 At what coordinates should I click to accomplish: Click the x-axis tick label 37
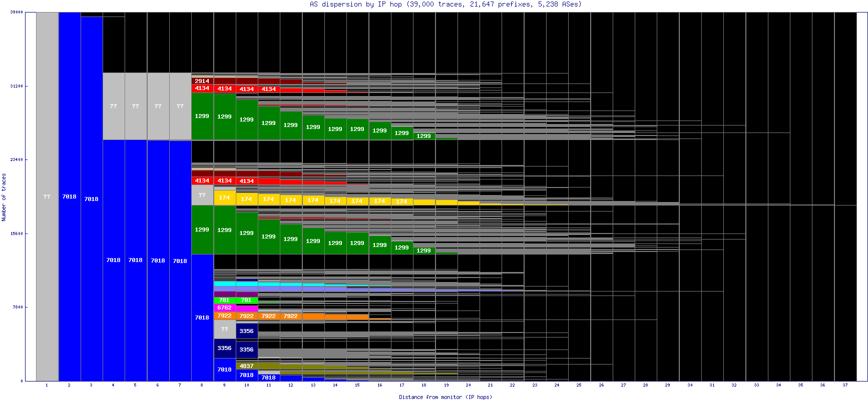point(845,385)
